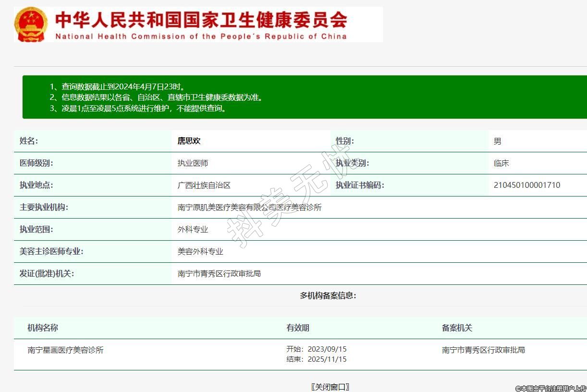Click the 外科专业 practice scope value
This screenshot has width=587, height=392.
click(x=193, y=230)
